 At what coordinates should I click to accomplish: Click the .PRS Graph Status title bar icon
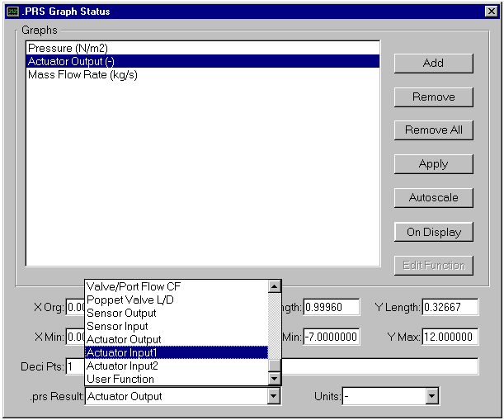tap(13, 12)
